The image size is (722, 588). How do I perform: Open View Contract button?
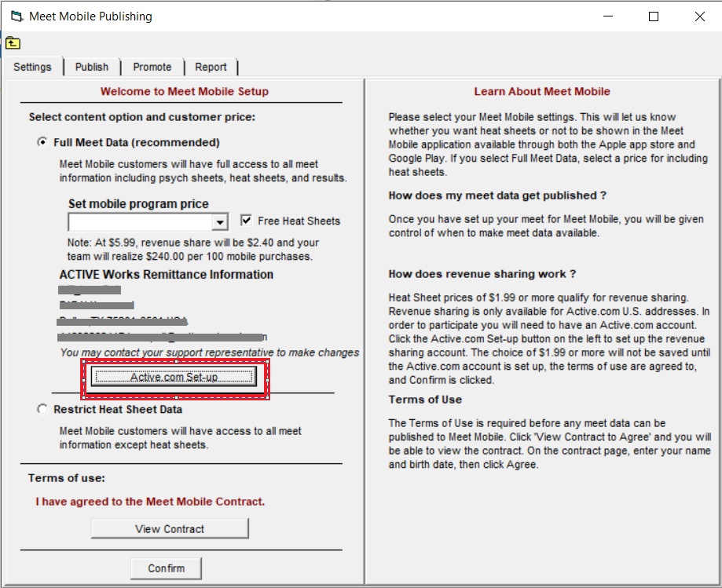click(x=170, y=528)
